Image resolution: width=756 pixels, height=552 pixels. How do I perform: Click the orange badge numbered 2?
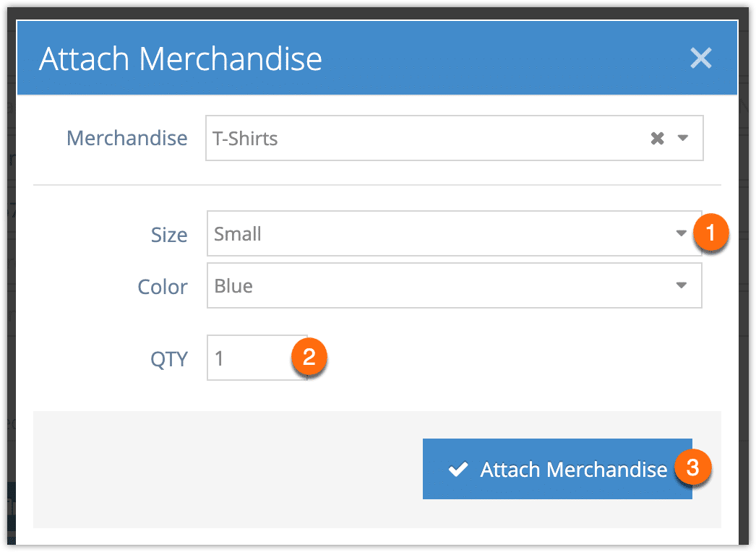(x=309, y=357)
